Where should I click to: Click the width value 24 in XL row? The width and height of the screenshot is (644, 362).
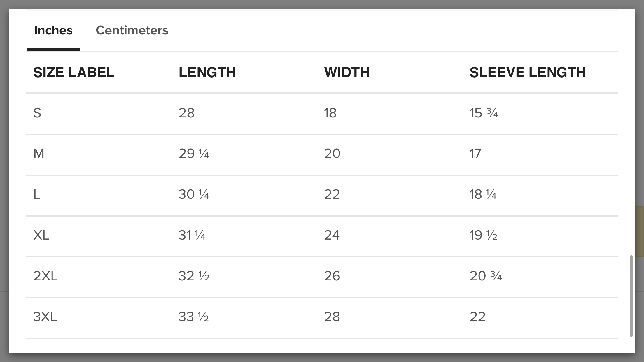(x=332, y=235)
